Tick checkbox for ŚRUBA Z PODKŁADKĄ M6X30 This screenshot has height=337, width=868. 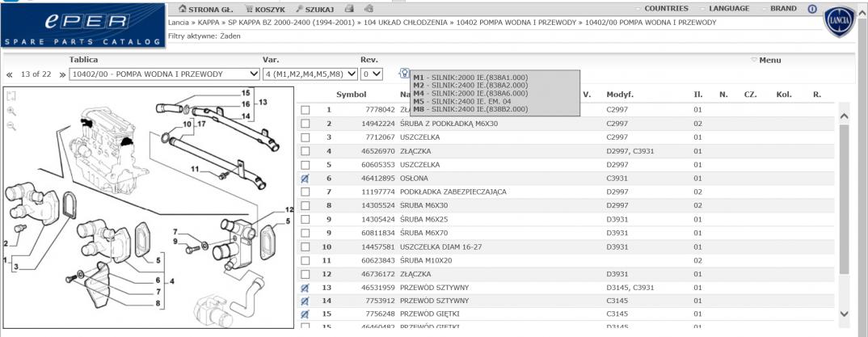(x=305, y=124)
